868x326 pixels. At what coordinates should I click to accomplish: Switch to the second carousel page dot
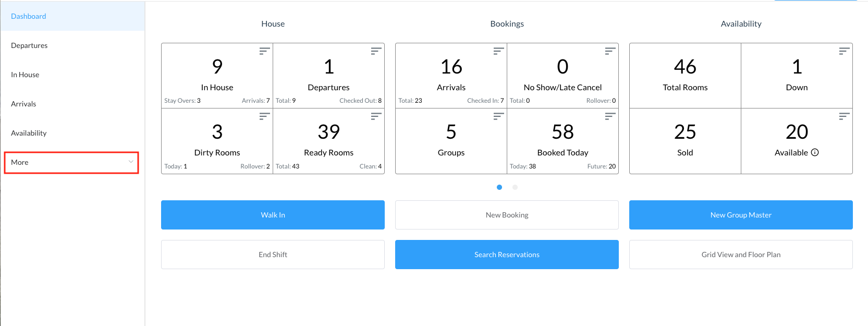515,187
